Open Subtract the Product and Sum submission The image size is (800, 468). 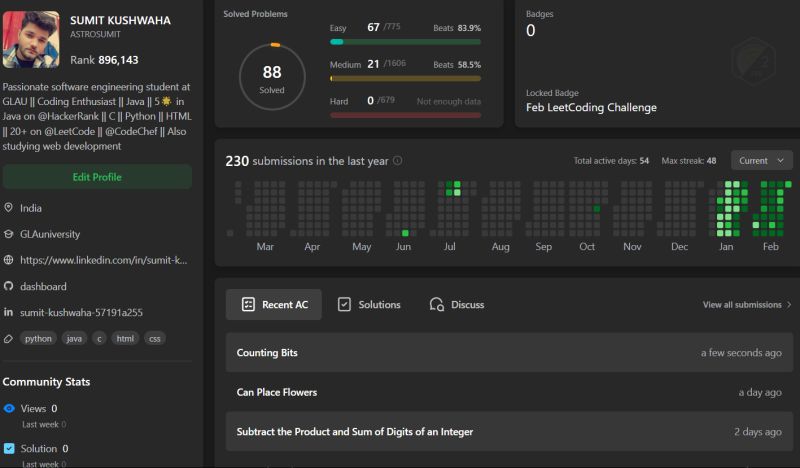coord(509,431)
